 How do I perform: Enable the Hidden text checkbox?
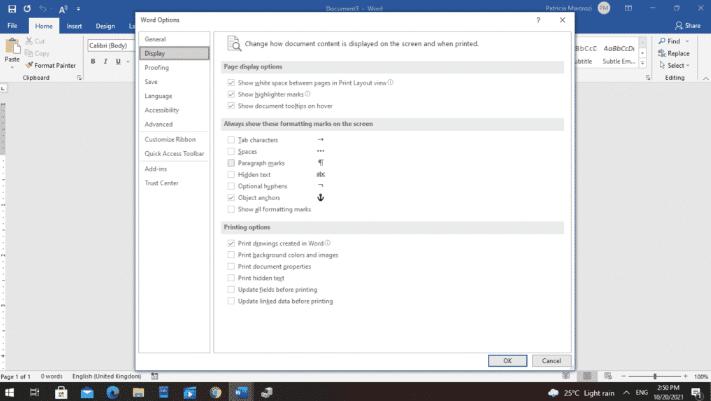(x=231, y=175)
